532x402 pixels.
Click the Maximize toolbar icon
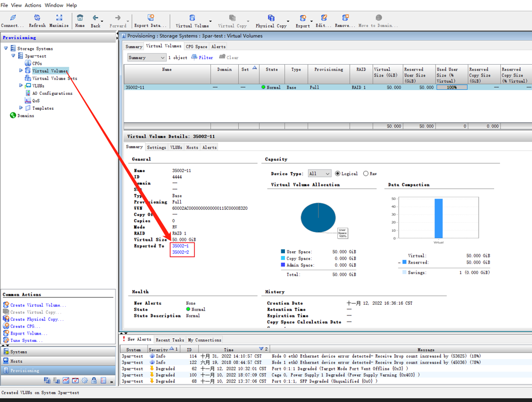[59, 18]
